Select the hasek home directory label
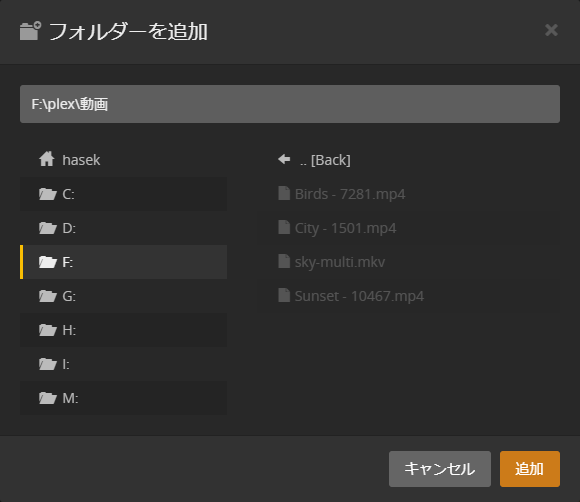580x502 pixels. [x=81, y=160]
